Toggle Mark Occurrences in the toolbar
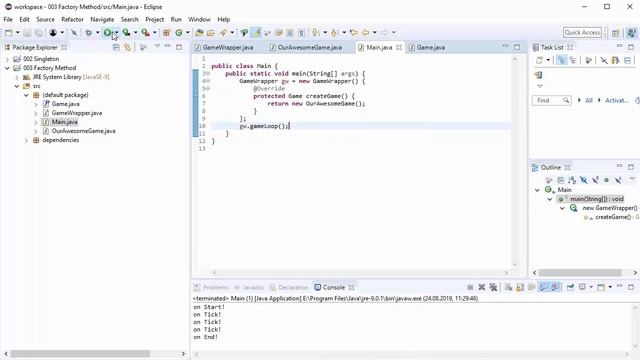Screen dimensions: 640x360 click(256, 33)
